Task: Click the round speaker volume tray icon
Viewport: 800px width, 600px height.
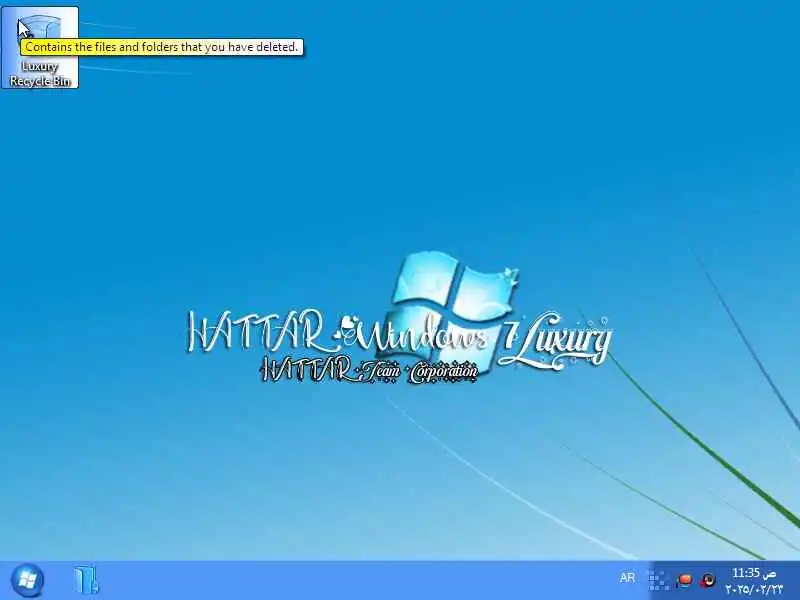Action: [x=708, y=580]
